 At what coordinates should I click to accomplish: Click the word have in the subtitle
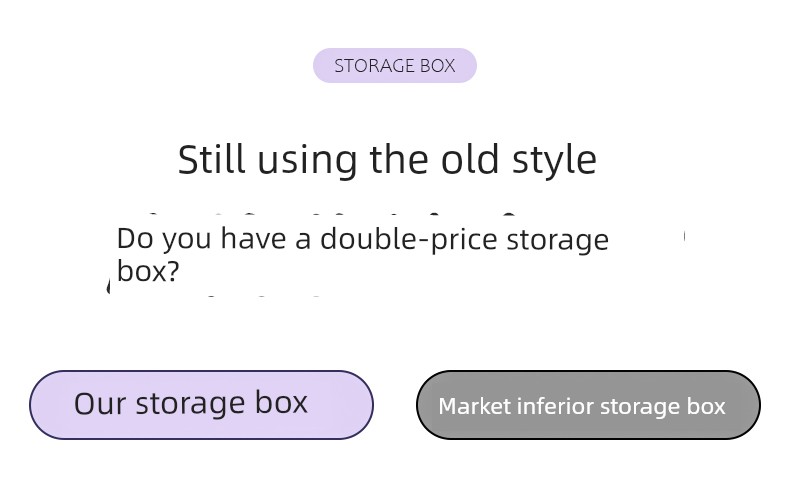253,238
